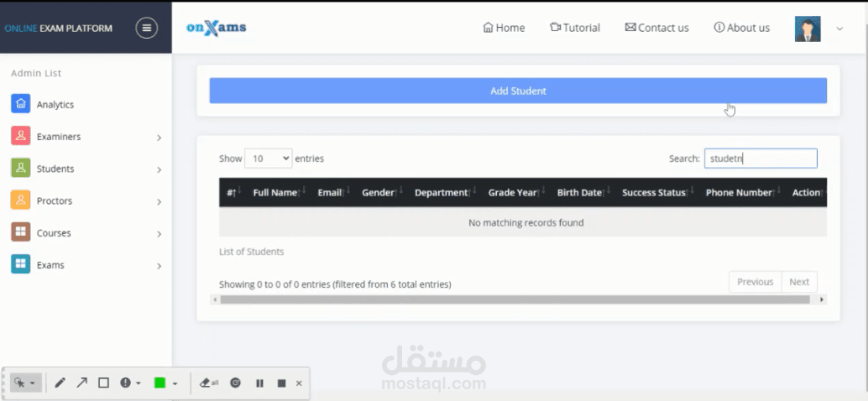Viewport: 868px width, 401px height.
Task: Click the green color swatch
Action: (x=160, y=383)
